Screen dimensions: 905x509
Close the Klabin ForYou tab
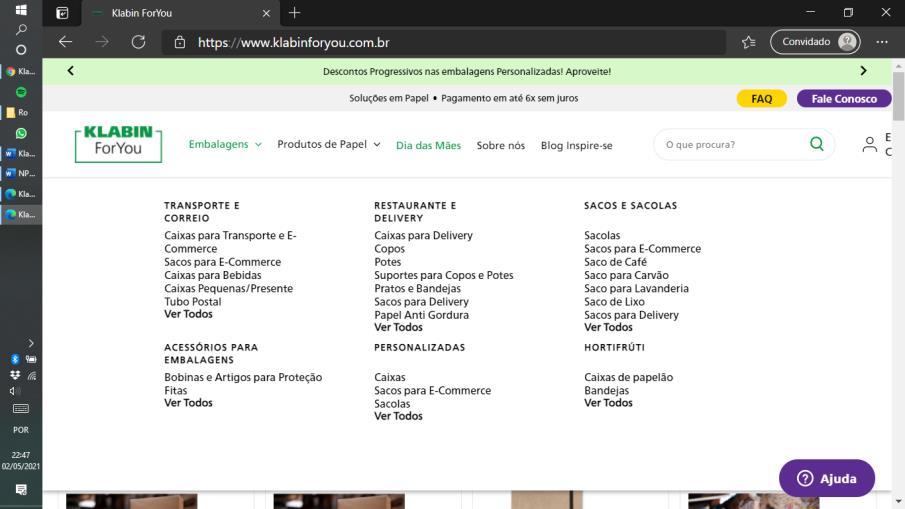point(266,13)
